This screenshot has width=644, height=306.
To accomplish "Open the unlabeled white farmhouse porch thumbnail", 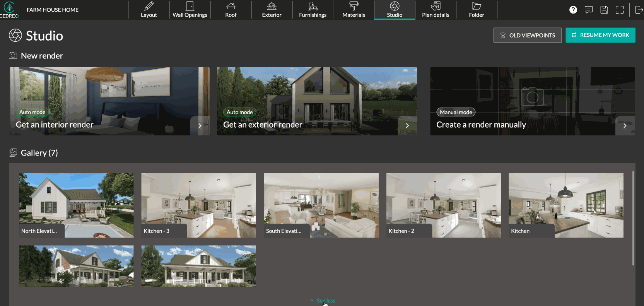I will pos(198,266).
